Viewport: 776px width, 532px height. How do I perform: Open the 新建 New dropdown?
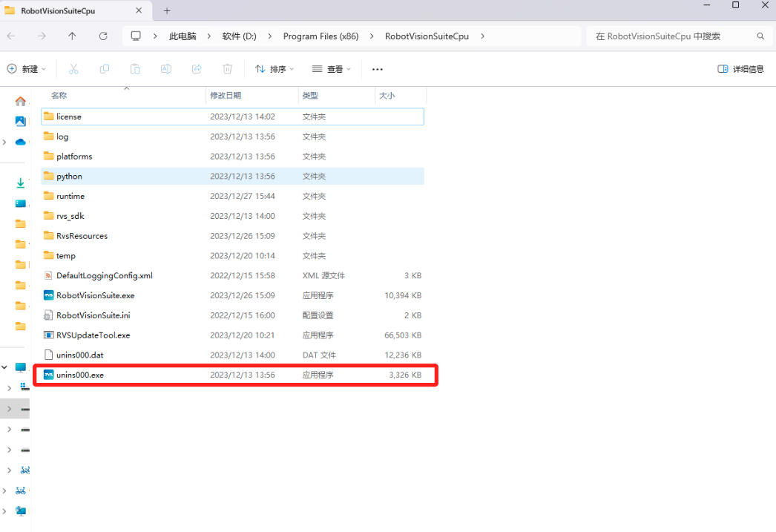pos(27,68)
